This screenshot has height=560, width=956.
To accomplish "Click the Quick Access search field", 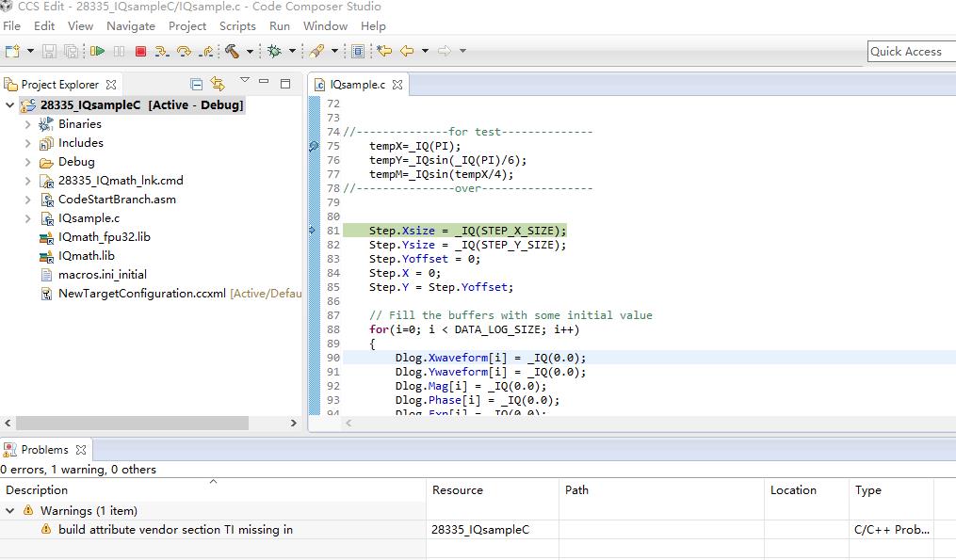I will click(x=910, y=52).
